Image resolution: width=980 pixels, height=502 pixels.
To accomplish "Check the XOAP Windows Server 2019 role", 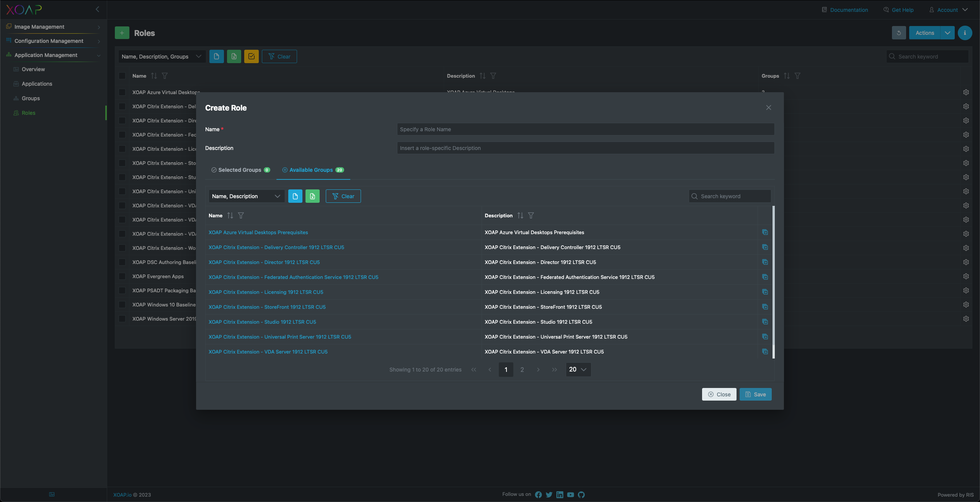I will (x=122, y=319).
